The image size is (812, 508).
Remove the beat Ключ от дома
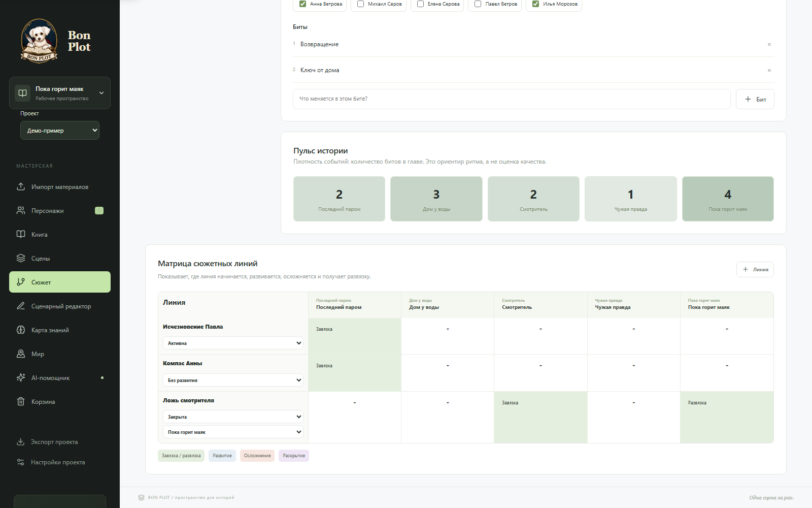tap(769, 70)
